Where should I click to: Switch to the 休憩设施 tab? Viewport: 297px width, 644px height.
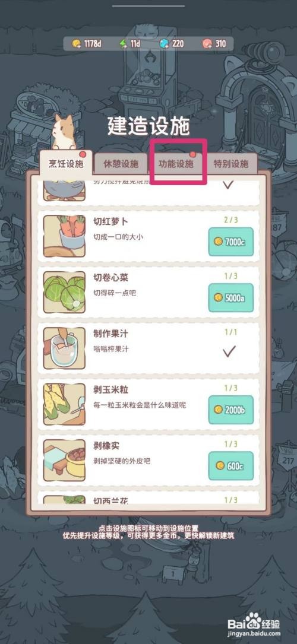tap(121, 164)
